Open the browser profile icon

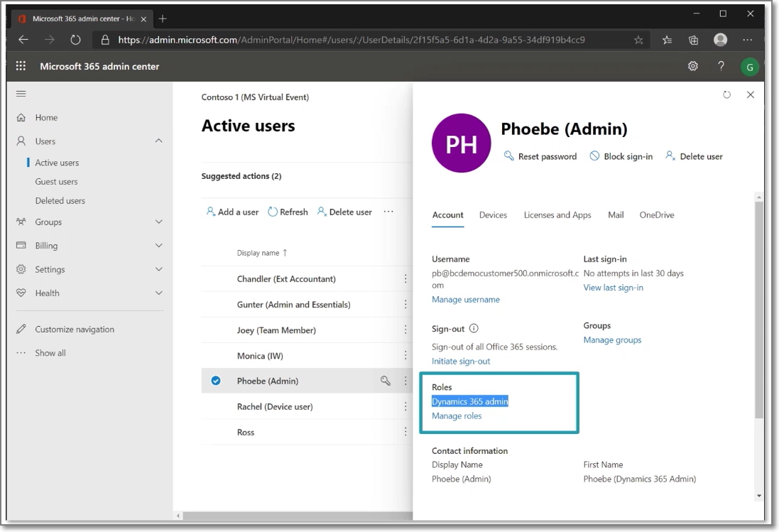pos(720,40)
